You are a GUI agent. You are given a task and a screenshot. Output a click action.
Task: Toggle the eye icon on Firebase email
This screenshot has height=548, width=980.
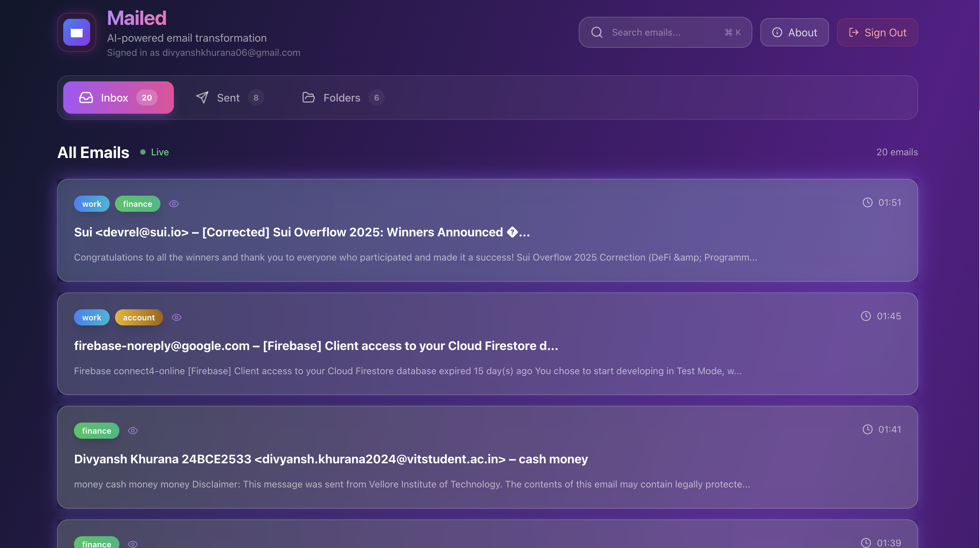177,317
